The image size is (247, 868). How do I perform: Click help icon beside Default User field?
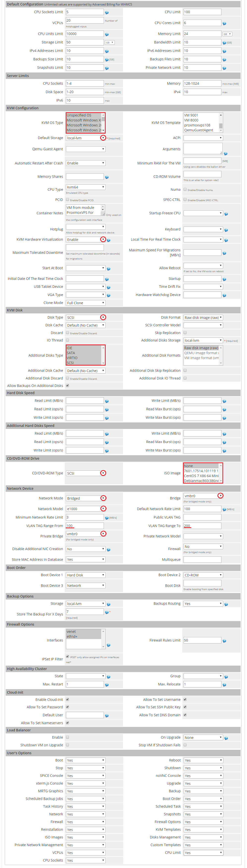pyautogui.click(x=107, y=716)
